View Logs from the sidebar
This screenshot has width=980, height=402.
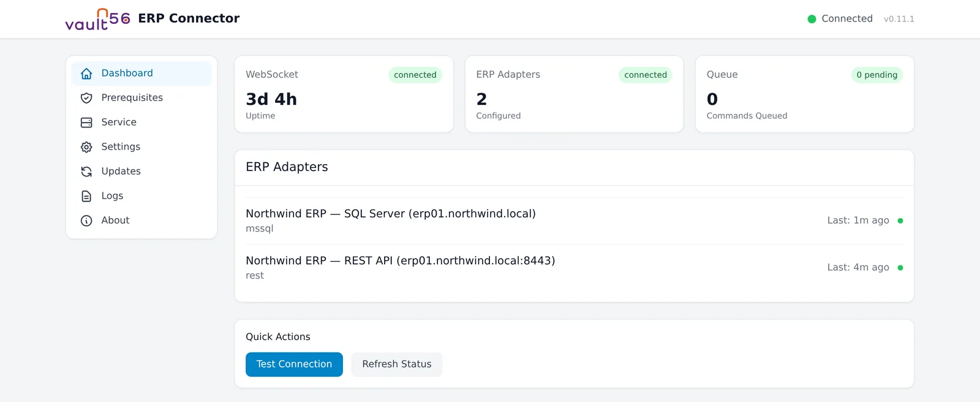click(141, 196)
